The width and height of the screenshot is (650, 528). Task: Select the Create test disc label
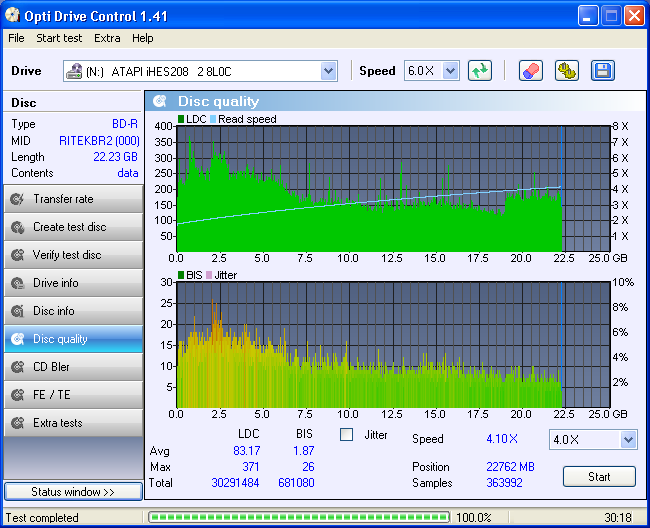[x=70, y=227]
